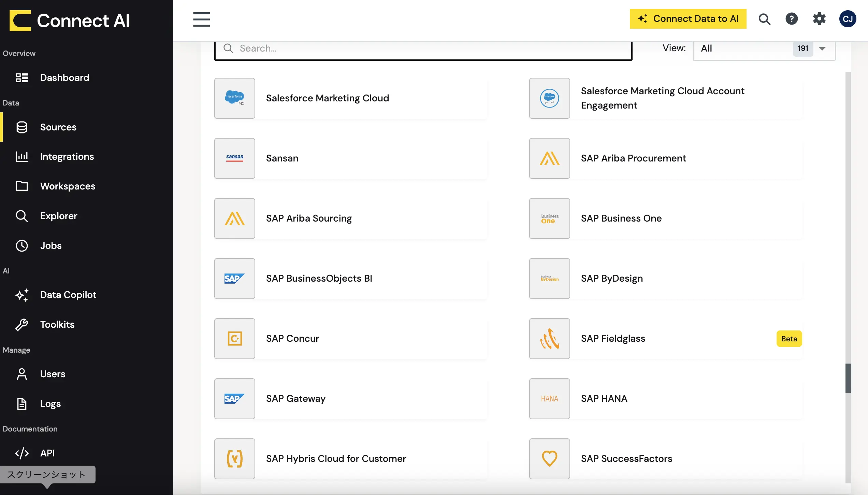Click the View dropdown caret arrow
The width and height of the screenshot is (868, 495).
822,48
